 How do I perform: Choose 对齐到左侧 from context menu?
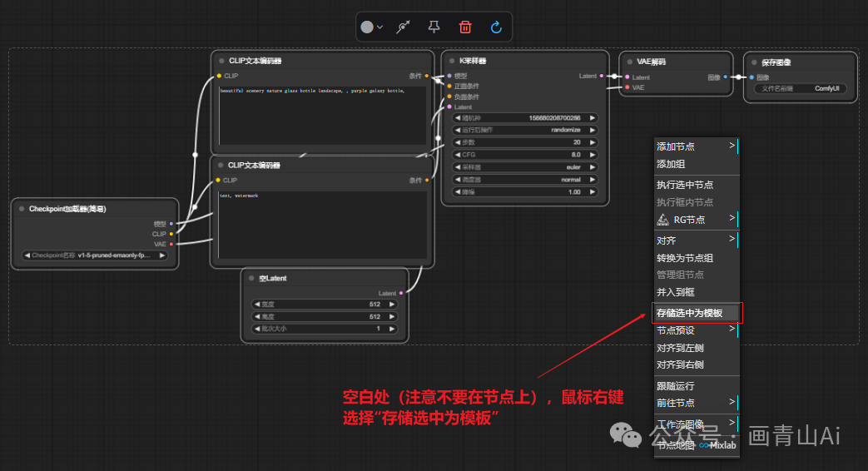coord(697,348)
